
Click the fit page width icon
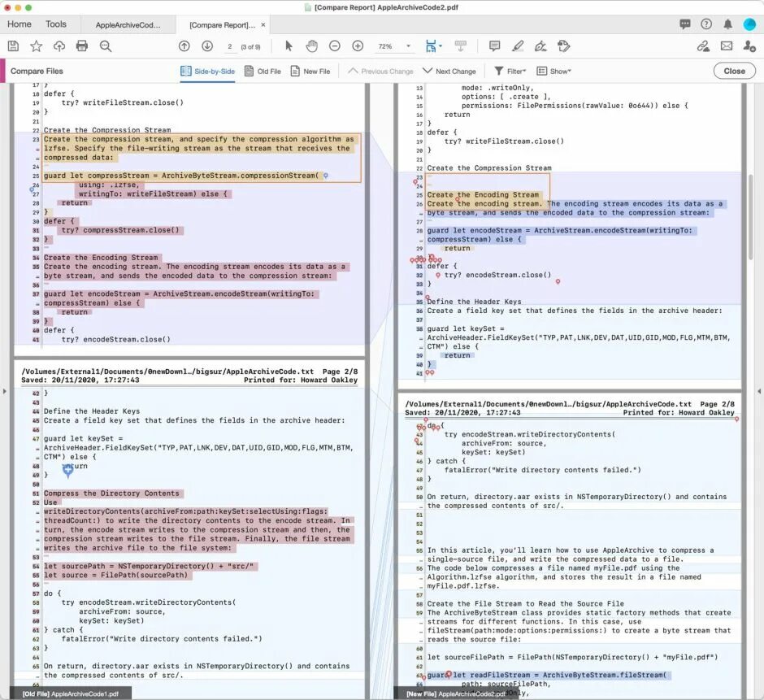(431, 46)
